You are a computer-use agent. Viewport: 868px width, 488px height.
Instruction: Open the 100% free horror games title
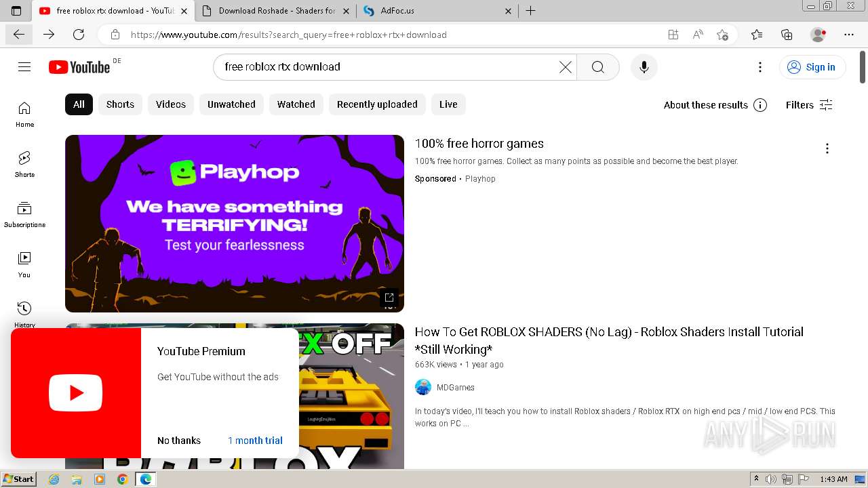coord(479,144)
